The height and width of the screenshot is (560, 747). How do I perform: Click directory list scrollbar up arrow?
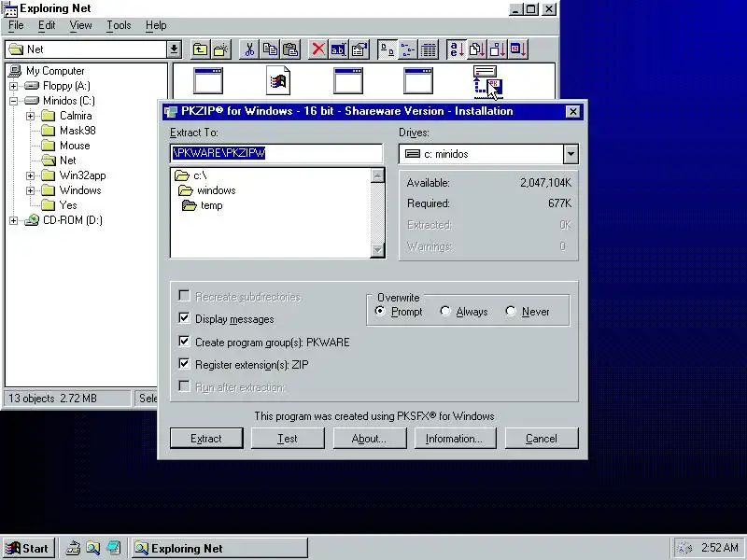[x=377, y=175]
